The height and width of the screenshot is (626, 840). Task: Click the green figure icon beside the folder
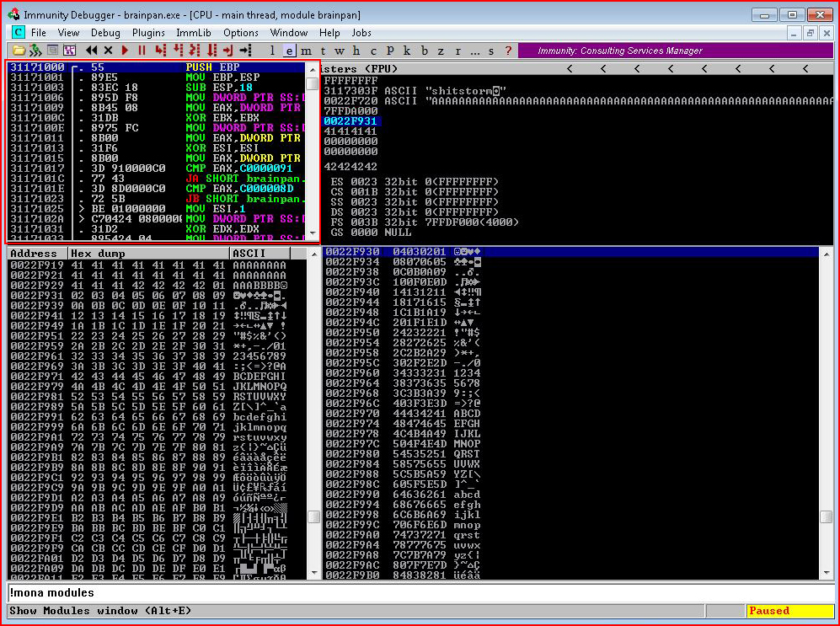35,51
